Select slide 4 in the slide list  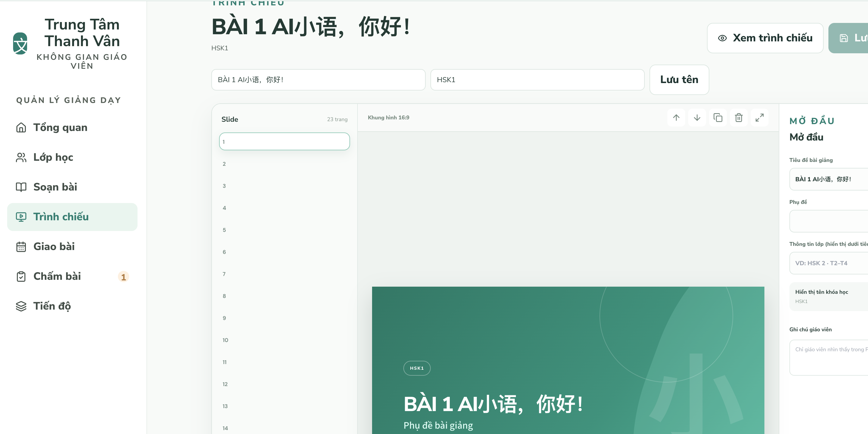point(284,208)
